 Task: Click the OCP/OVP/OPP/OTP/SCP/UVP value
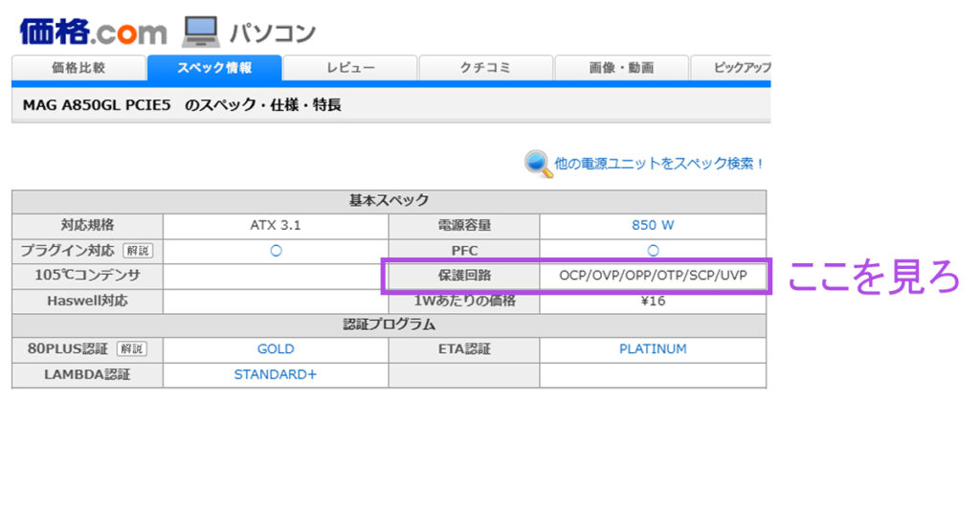pyautogui.click(x=653, y=276)
